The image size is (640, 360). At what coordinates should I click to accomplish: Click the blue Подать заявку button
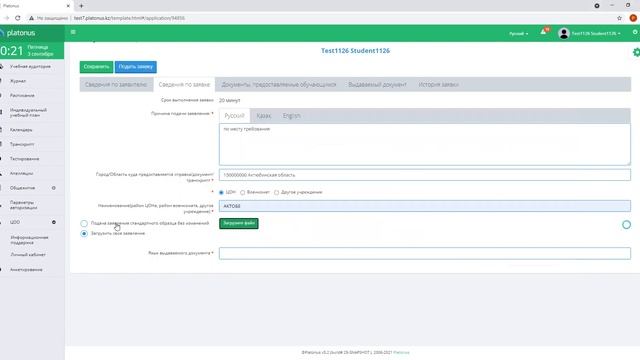coord(136,67)
